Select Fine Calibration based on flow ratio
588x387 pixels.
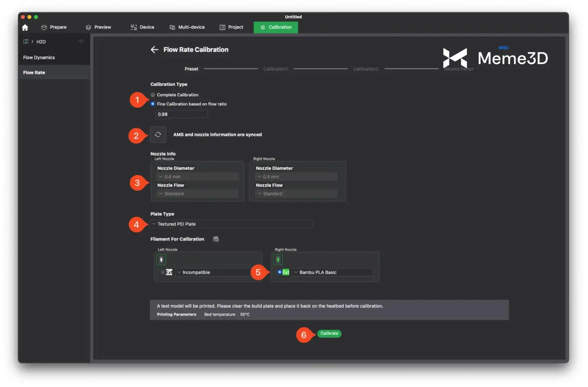point(153,104)
